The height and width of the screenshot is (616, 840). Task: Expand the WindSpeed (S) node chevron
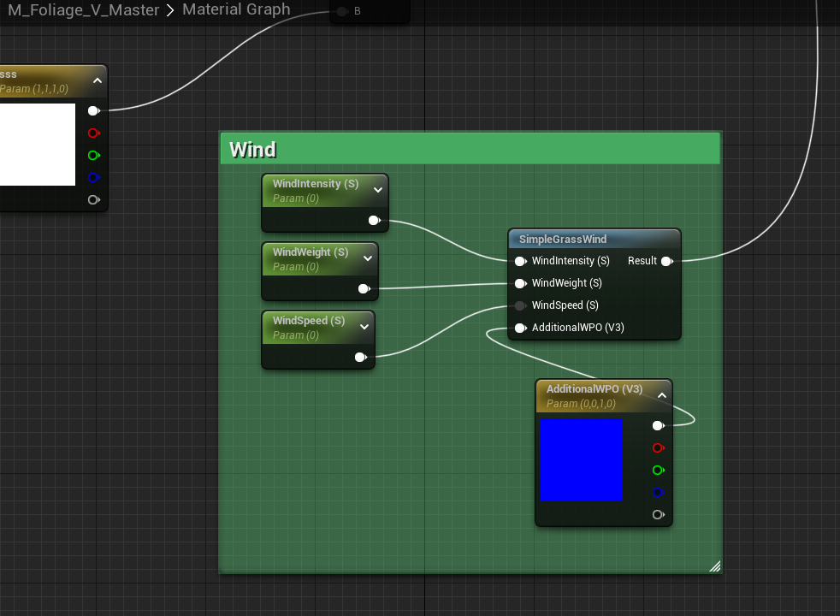pyautogui.click(x=364, y=327)
